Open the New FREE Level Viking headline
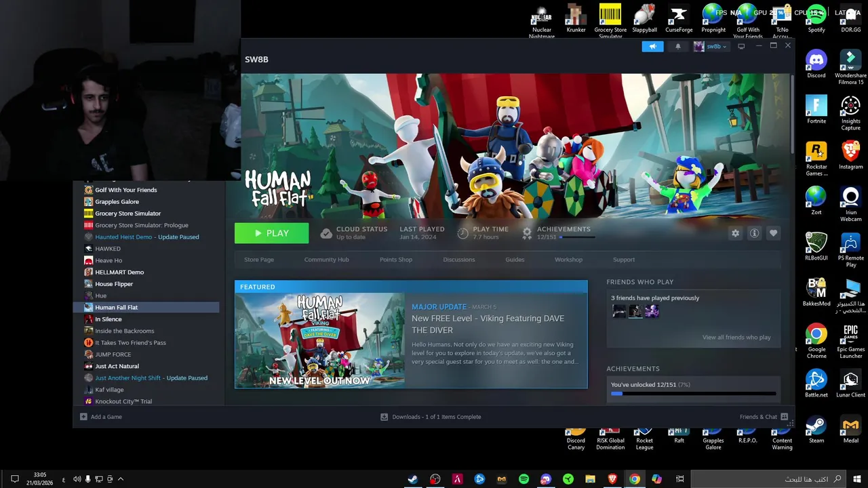 click(488, 324)
